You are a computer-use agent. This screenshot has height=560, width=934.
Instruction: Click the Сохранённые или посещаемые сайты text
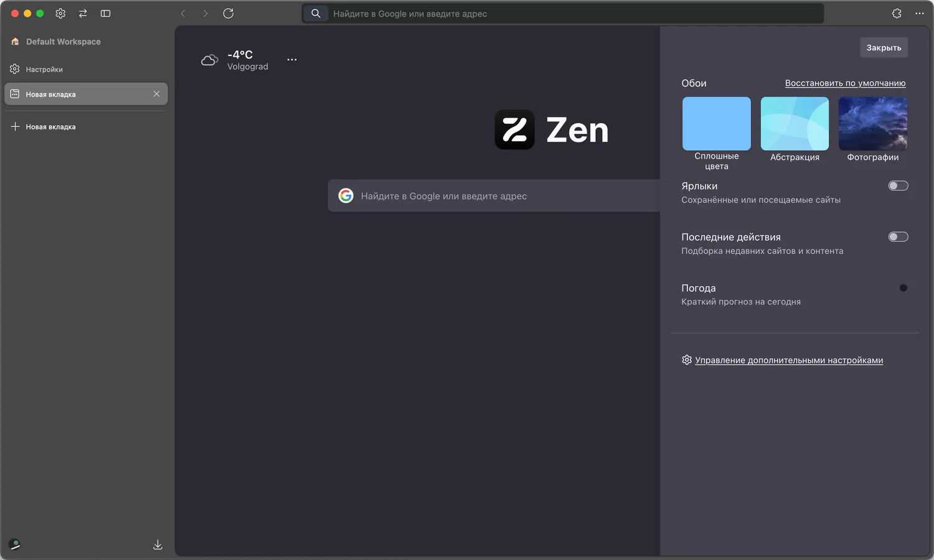pos(761,200)
